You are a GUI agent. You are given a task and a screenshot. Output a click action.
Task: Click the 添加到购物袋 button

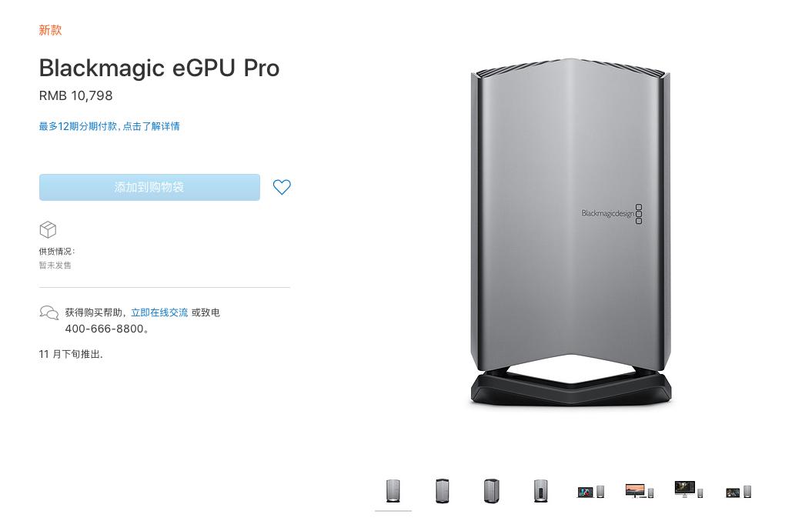click(149, 187)
